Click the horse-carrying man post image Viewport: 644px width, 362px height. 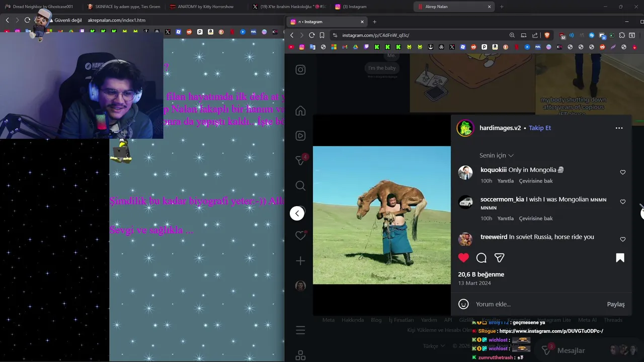click(x=382, y=215)
